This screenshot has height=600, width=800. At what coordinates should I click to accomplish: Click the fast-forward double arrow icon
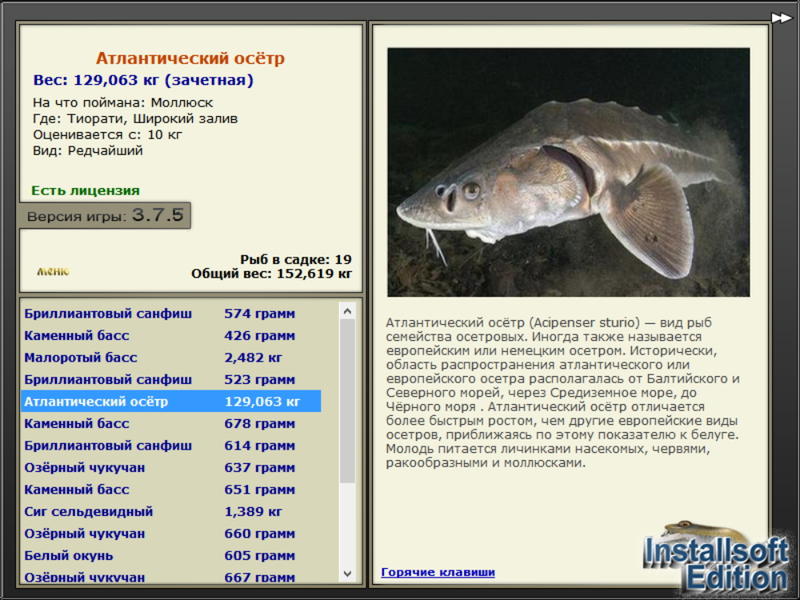781,18
